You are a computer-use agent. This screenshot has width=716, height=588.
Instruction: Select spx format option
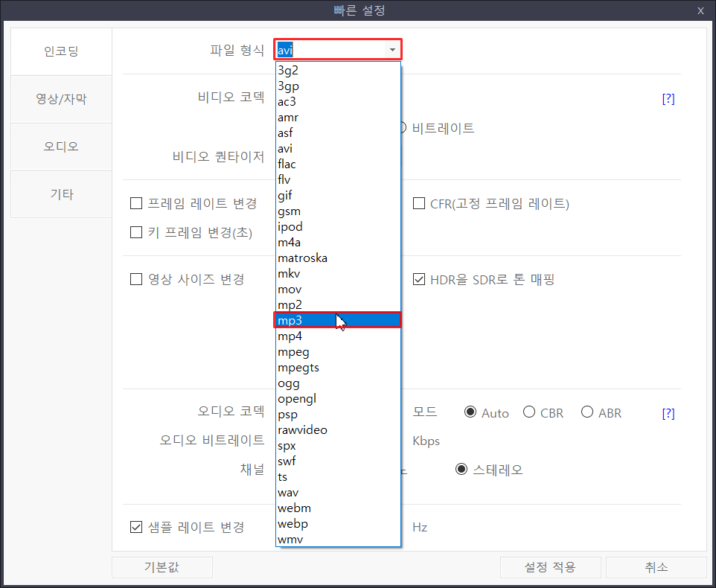coord(338,445)
